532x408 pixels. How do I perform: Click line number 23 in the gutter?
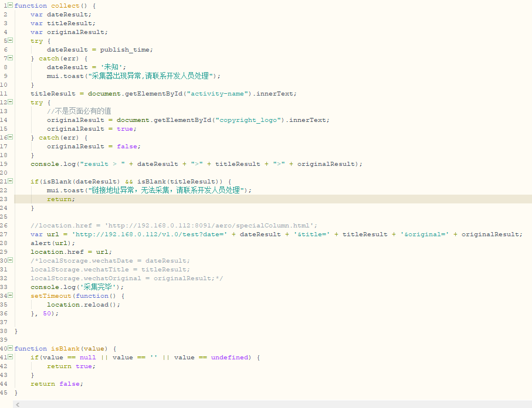[x=4, y=199]
